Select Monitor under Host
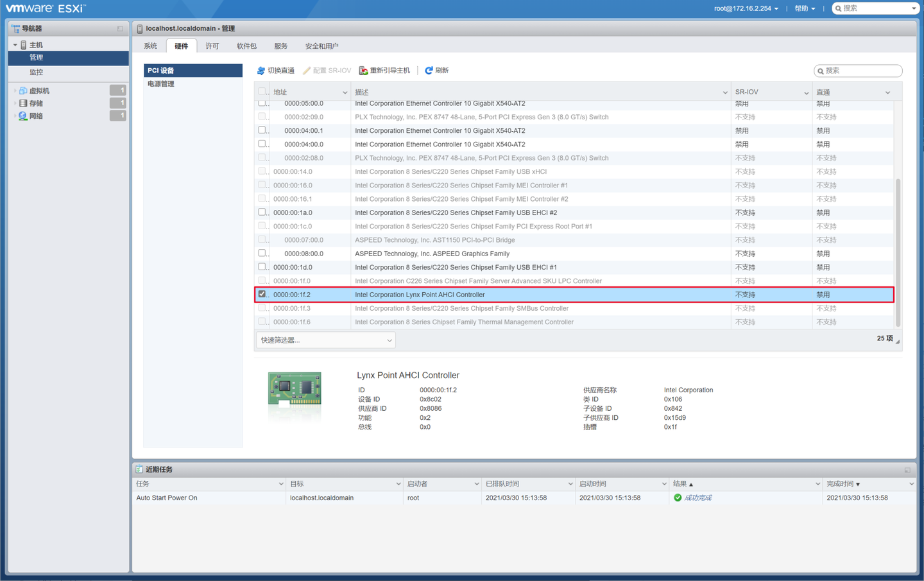Screen dimensions: 924x581 point(68,73)
